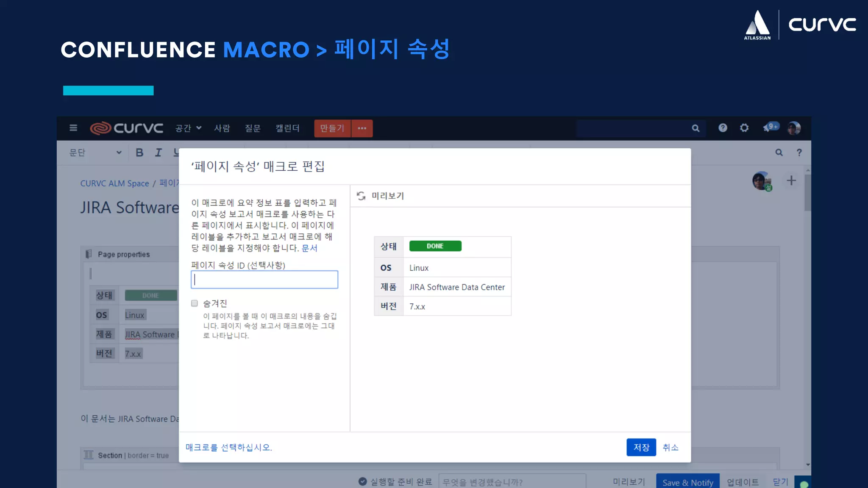Select the Page properties macro header

point(124,254)
